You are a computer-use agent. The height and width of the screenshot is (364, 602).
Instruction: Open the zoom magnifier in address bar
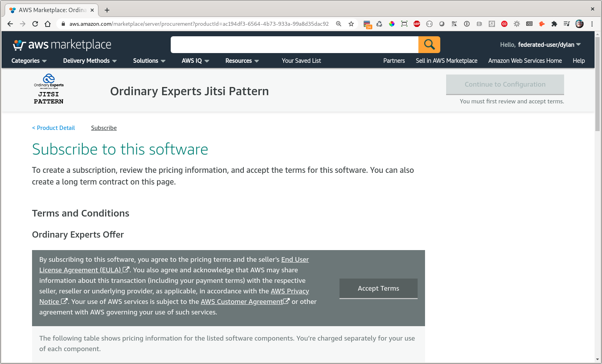339,24
